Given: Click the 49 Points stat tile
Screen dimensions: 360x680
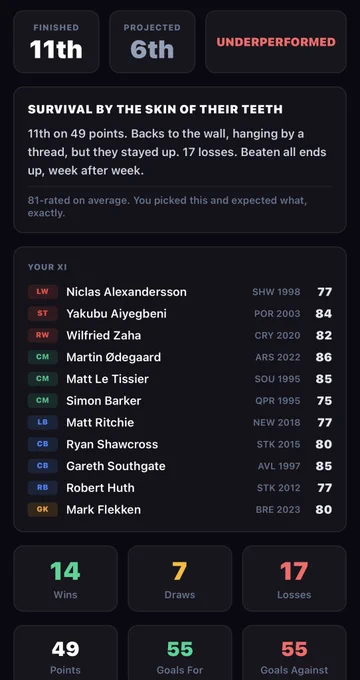Looking at the screenshot, I should pyautogui.click(x=65, y=653).
